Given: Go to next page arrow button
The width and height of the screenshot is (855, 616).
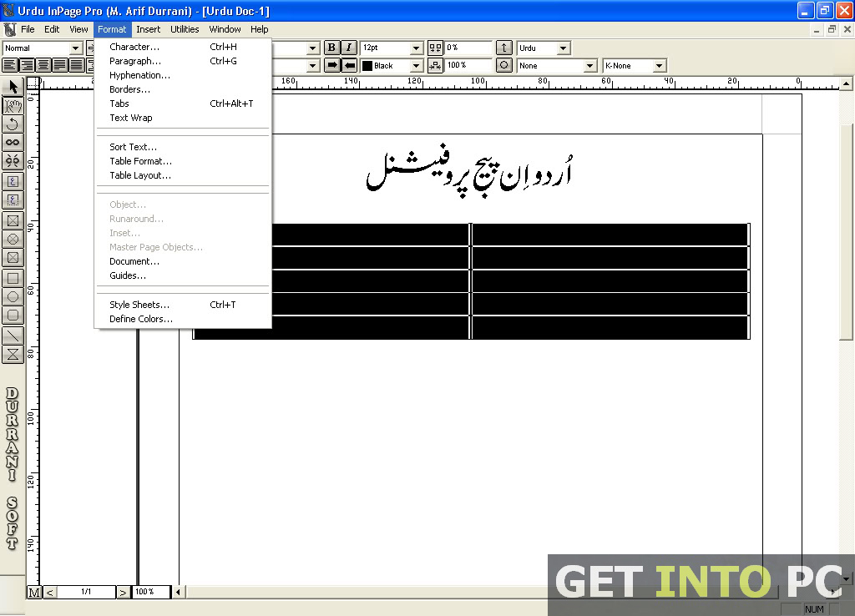Looking at the screenshot, I should coord(124,592).
